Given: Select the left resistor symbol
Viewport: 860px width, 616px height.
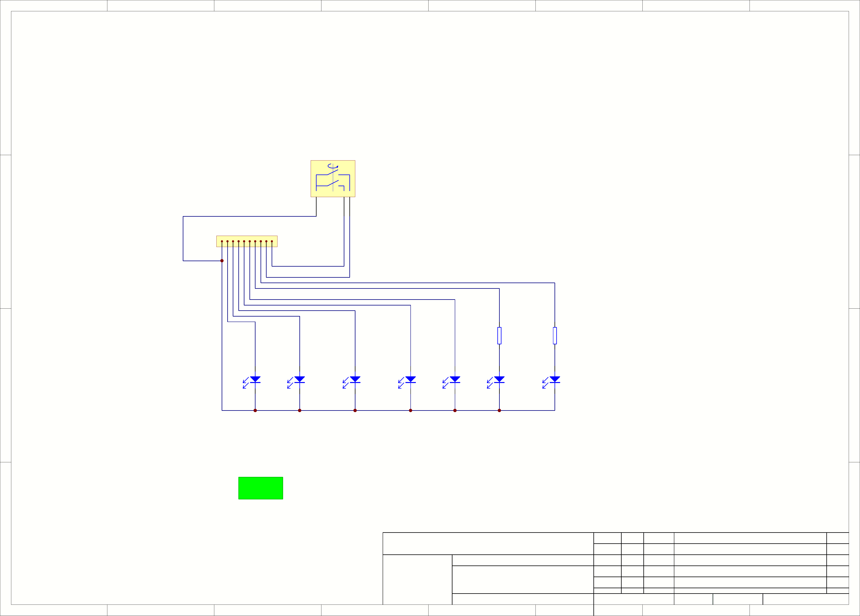Looking at the screenshot, I should click(499, 335).
